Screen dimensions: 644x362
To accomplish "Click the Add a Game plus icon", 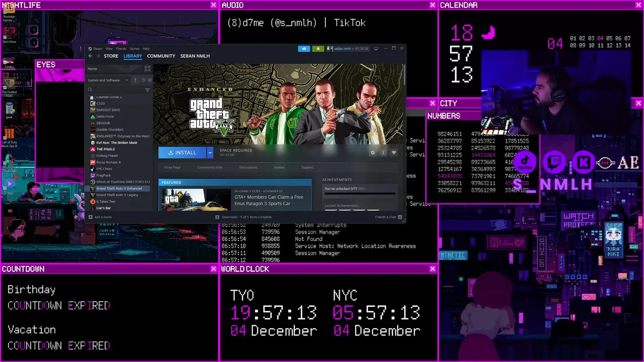I will point(91,217).
